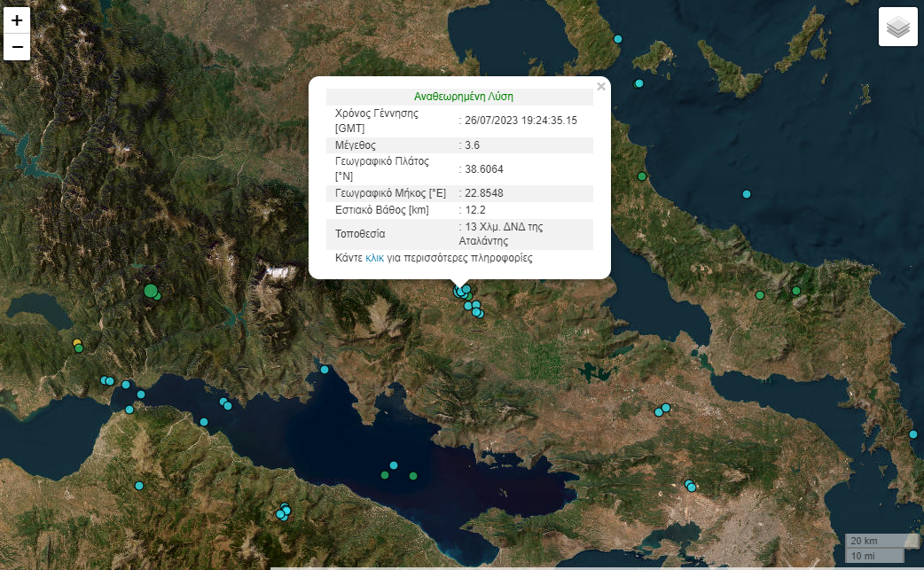Select the cyan marker at the map's right edge

point(913,434)
